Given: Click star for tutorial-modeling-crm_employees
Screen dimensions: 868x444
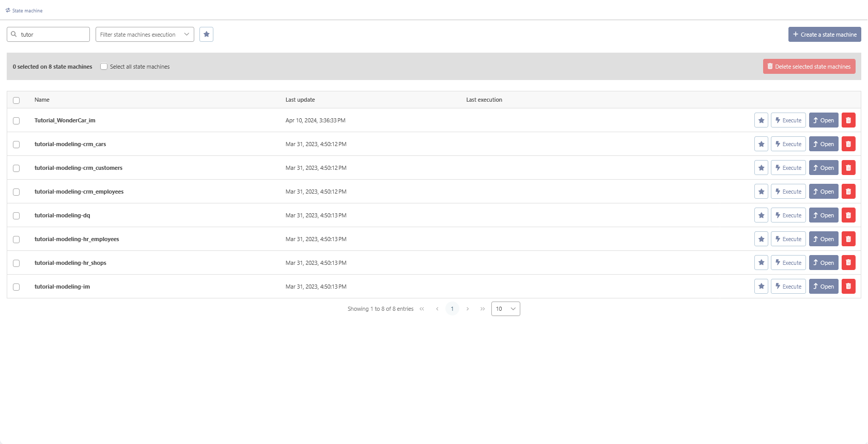Looking at the screenshot, I should point(761,192).
